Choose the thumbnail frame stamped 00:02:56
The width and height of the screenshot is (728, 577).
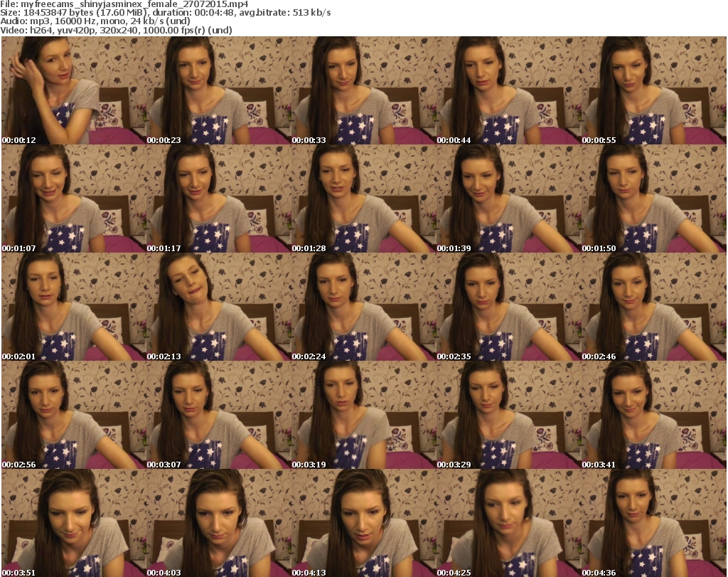coord(74,415)
